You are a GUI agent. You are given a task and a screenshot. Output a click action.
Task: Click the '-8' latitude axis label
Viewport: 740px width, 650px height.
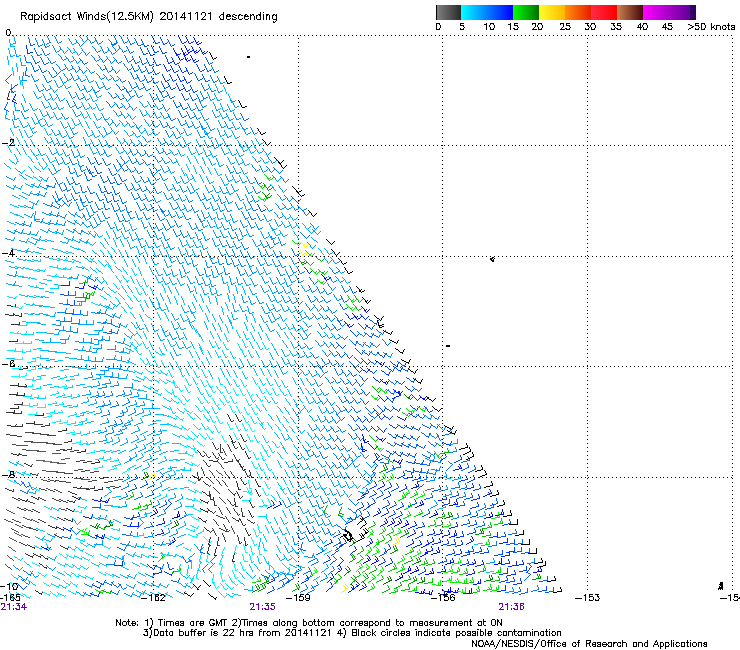point(8,474)
